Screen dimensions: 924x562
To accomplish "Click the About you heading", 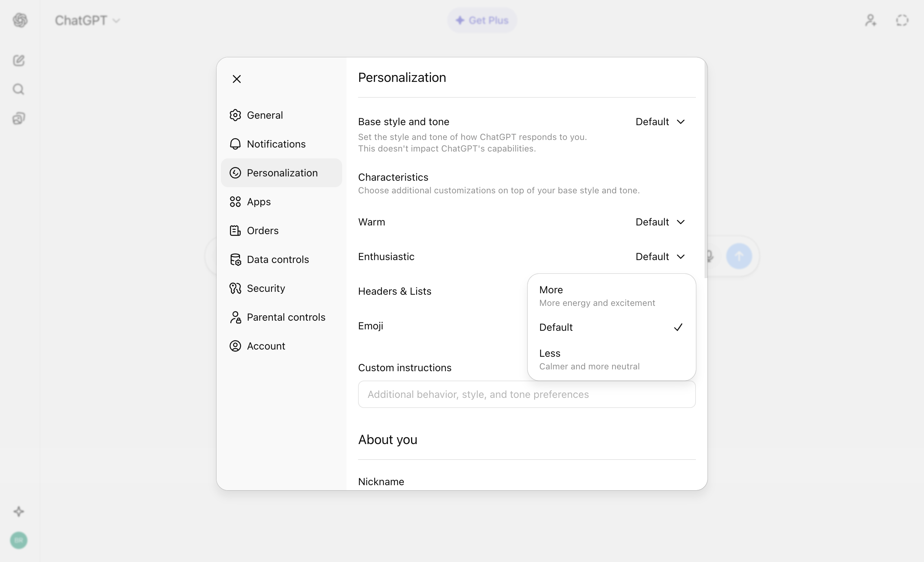I will click(x=387, y=440).
